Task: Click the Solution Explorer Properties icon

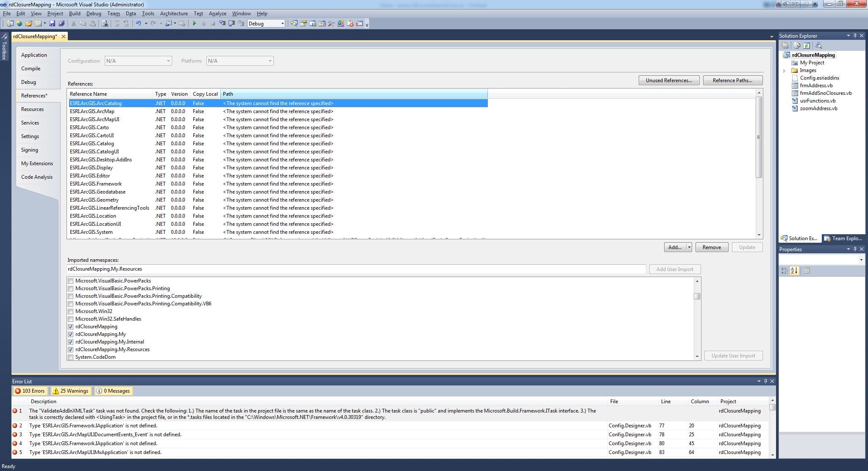Action: pos(785,45)
